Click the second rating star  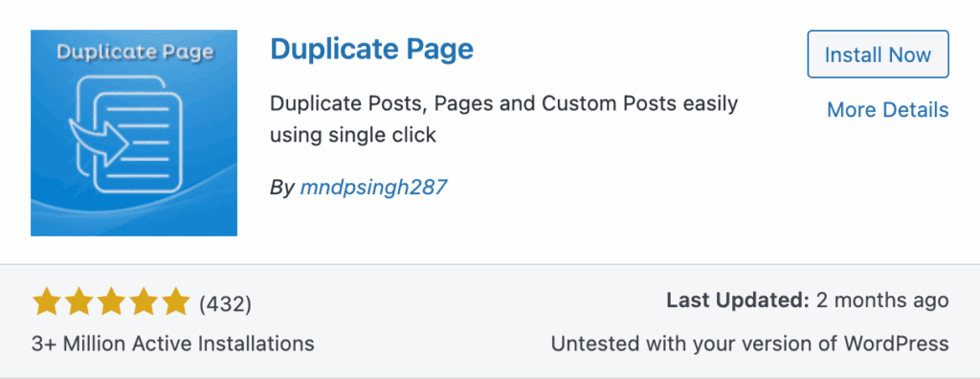[78, 302]
